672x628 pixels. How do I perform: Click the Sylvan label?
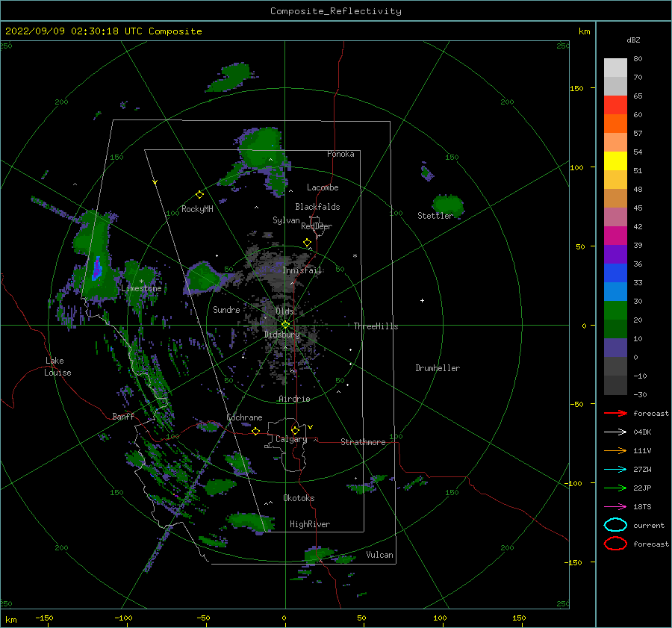tap(286, 220)
